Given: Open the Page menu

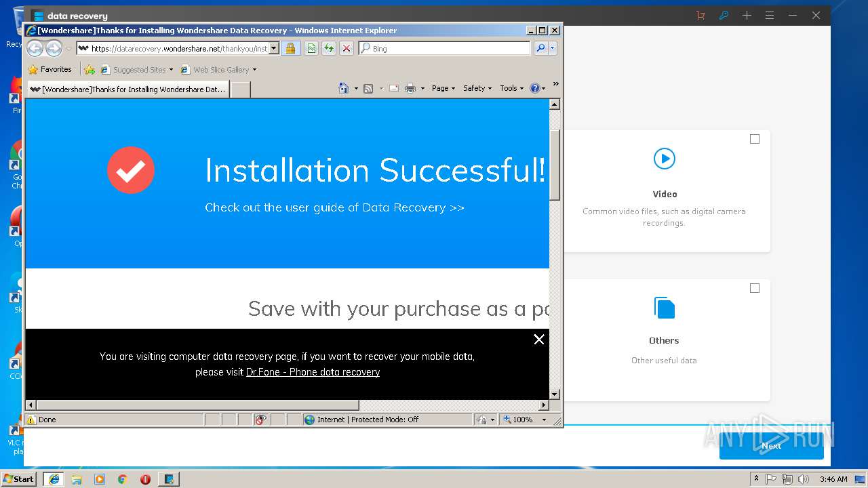Looking at the screenshot, I should click(x=443, y=88).
